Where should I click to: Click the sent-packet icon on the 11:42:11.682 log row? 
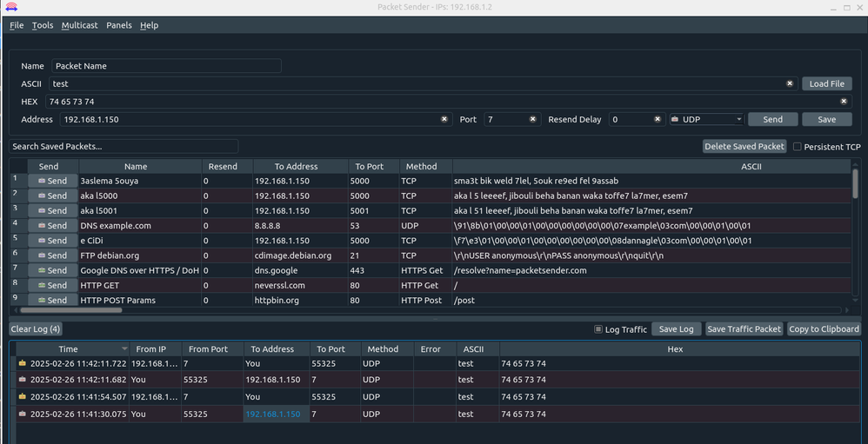pyautogui.click(x=22, y=380)
